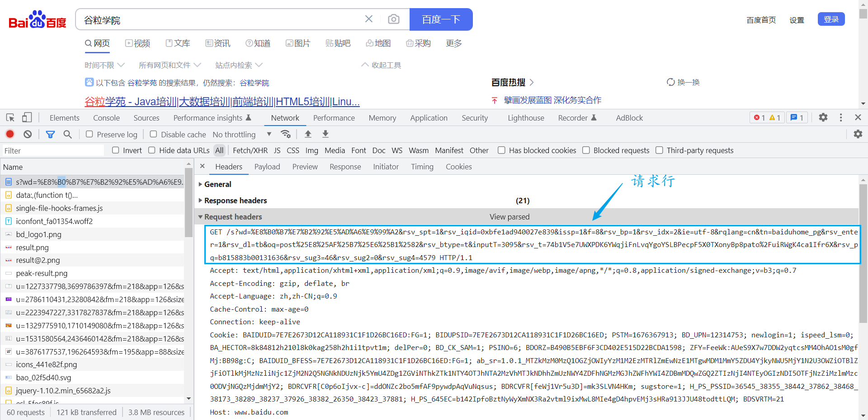Image resolution: width=868 pixels, height=420 pixels.
Task: Enable Preserve log checkbox
Action: coord(90,134)
